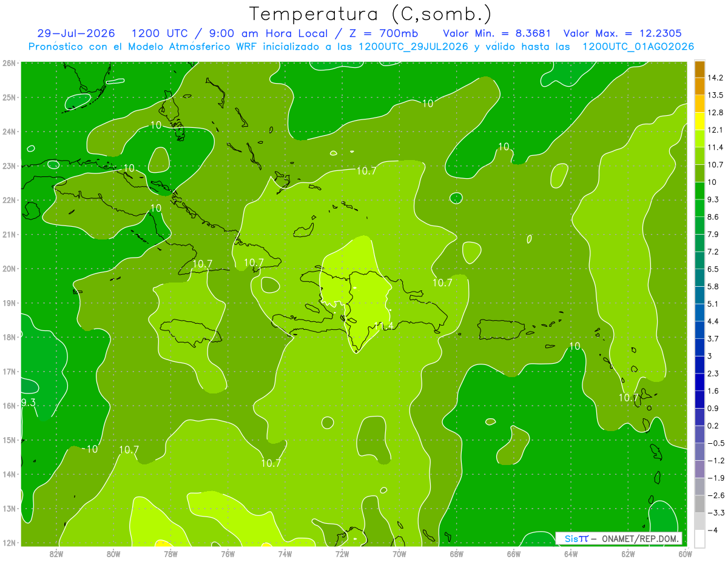Screen dimensions: 728x562
Task: Click the "18N" latitude label
Action: 8,337
